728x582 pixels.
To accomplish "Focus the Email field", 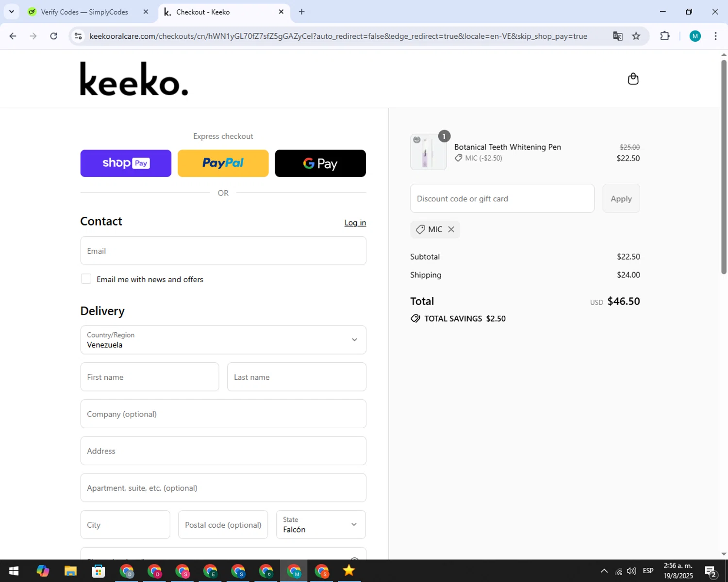I will coord(223,251).
